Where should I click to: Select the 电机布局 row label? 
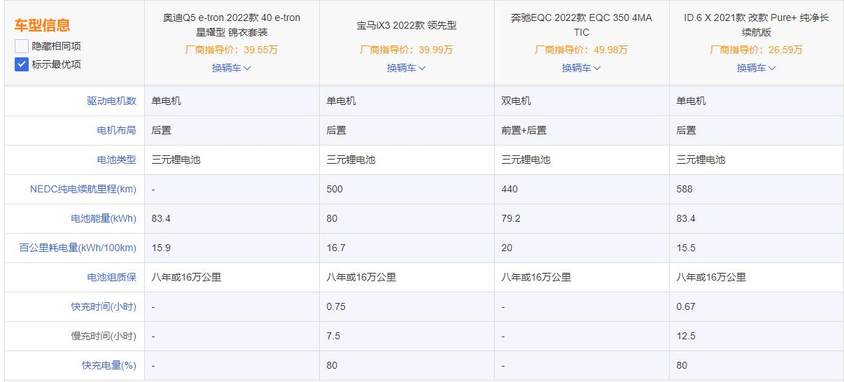click(116, 130)
